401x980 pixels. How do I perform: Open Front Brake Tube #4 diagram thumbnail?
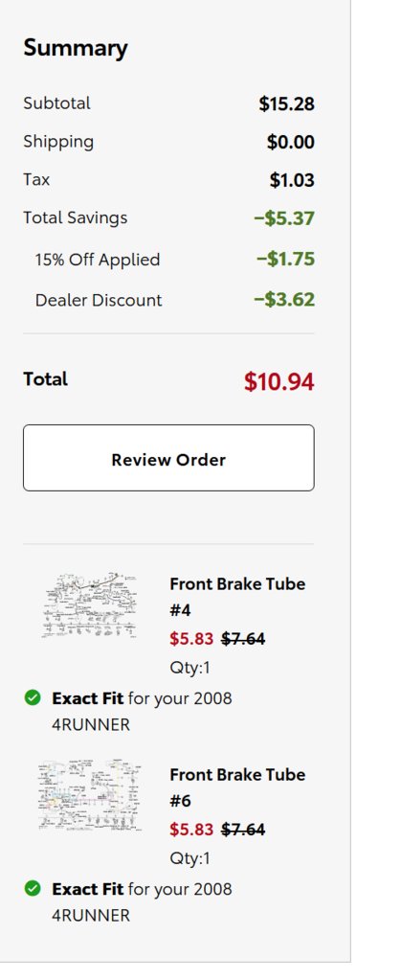point(89,604)
